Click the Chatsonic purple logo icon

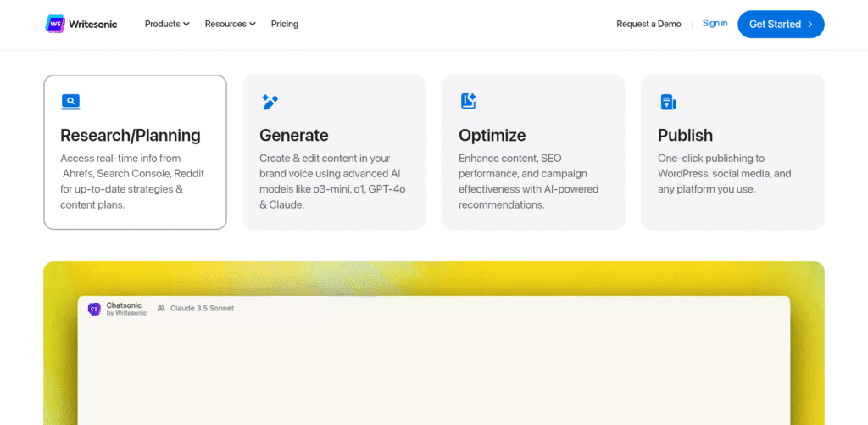94,309
